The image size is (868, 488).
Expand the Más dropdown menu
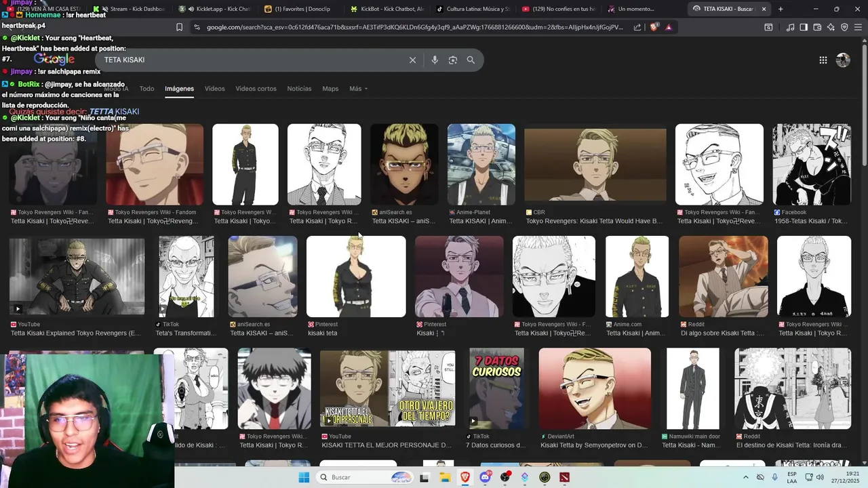pyautogui.click(x=358, y=89)
